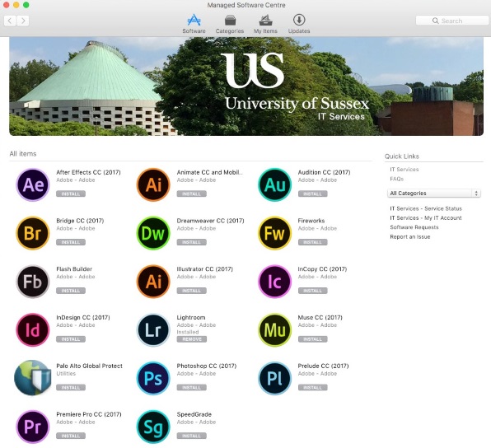Open the Prelude CC app icon
491x448 pixels.
click(x=274, y=378)
